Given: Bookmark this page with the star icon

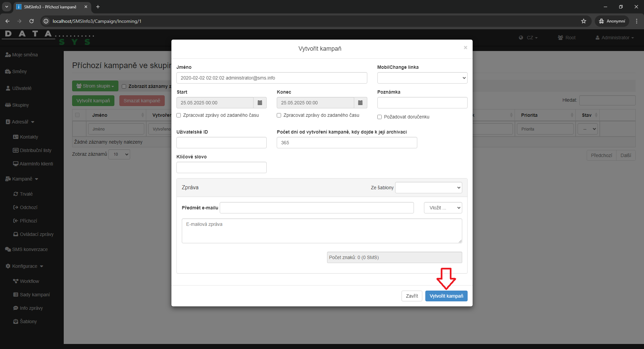Looking at the screenshot, I should pos(584,21).
